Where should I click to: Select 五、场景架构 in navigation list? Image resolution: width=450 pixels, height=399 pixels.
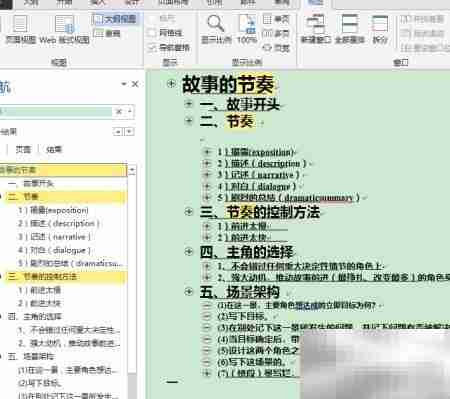point(31,357)
